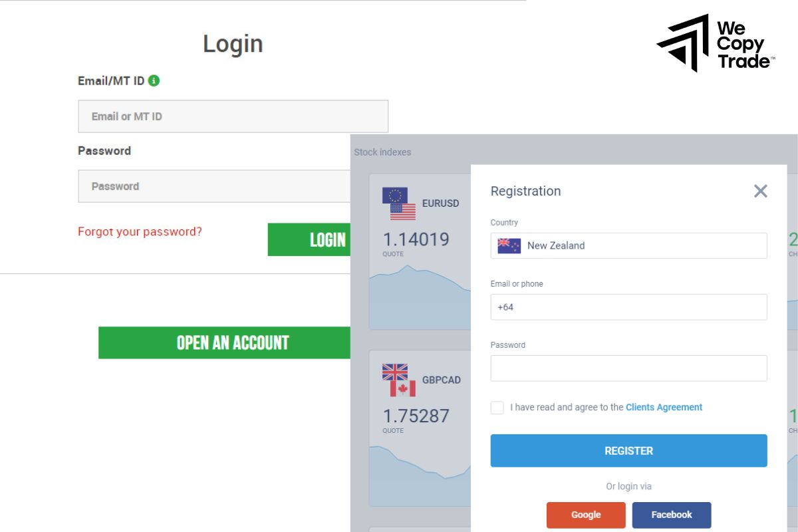Click the Email or phone field with +64

[x=628, y=307]
